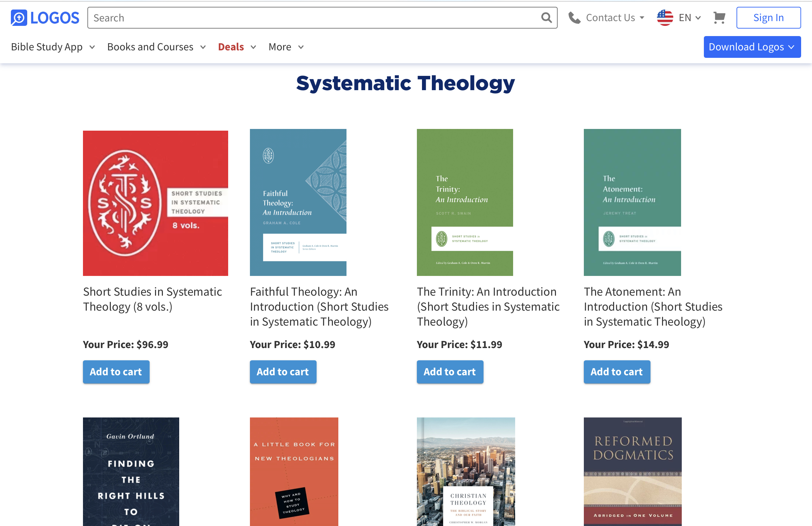
Task: Open The Trinity green book cover
Action: (465, 202)
